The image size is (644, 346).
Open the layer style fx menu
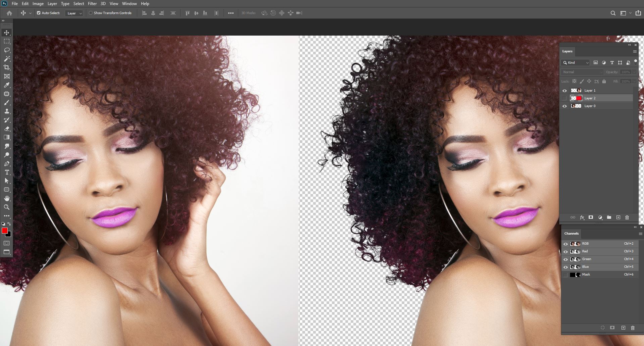point(582,217)
